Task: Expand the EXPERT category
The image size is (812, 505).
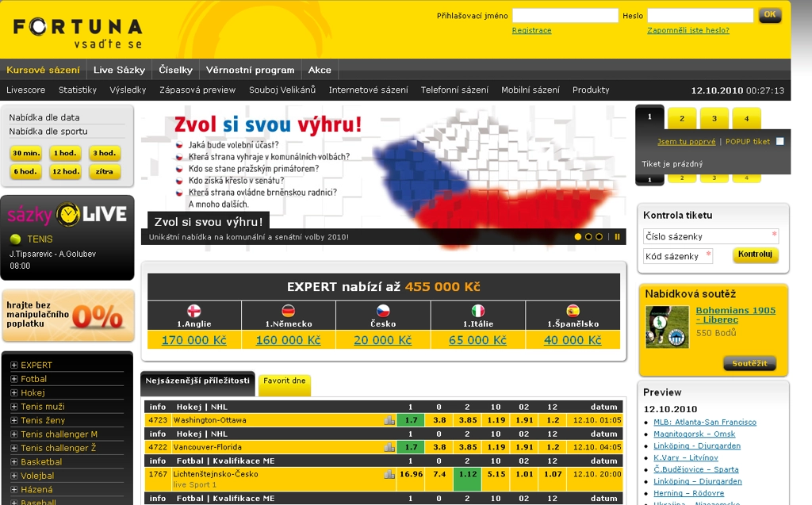Action: [14, 365]
